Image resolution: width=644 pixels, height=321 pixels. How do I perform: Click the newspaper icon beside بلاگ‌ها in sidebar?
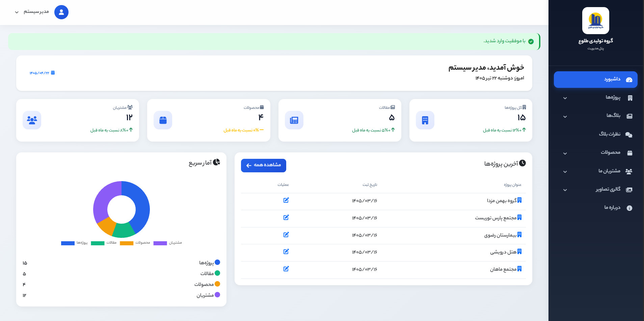[x=629, y=116]
